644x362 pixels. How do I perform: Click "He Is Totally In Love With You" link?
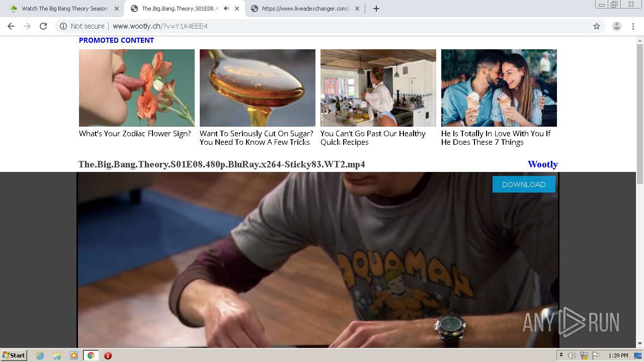point(496,138)
